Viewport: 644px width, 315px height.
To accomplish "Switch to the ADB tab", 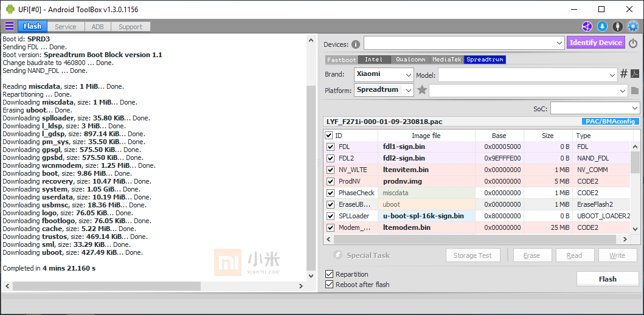I will (97, 27).
